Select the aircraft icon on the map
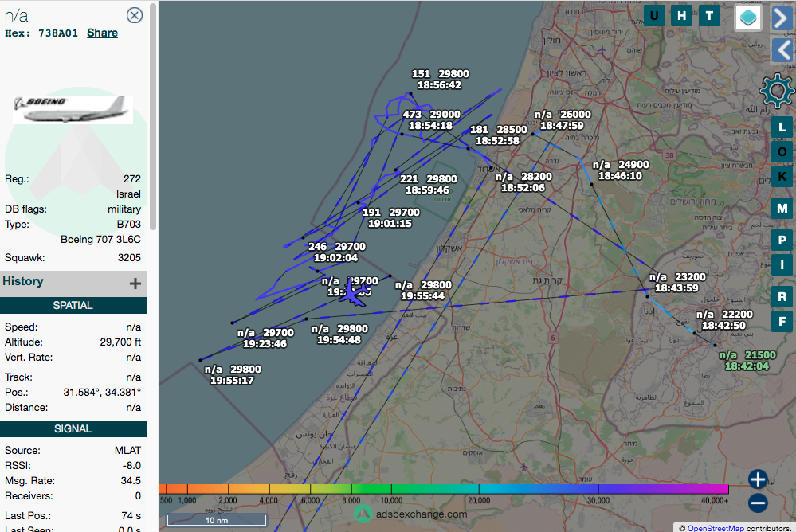 coord(353,293)
